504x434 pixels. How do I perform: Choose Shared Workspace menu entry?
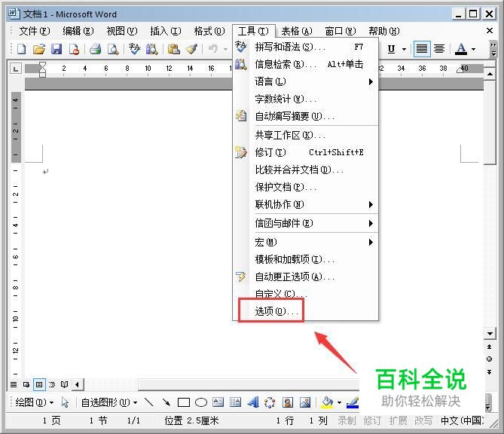coord(305,135)
